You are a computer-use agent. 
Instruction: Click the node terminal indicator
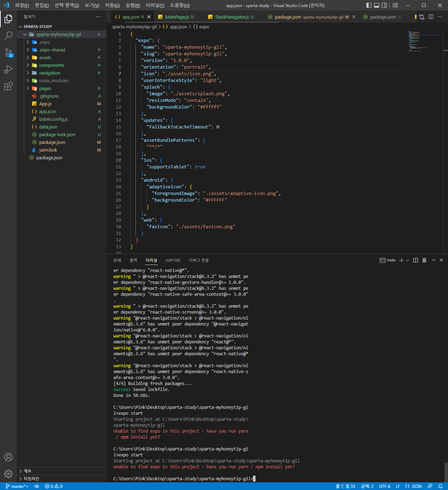pyautogui.click(x=387, y=260)
